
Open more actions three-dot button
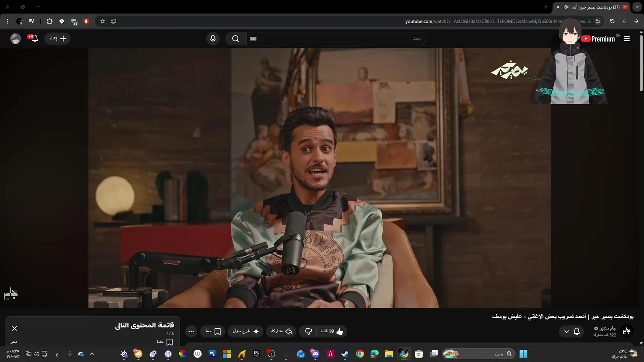pos(191,331)
